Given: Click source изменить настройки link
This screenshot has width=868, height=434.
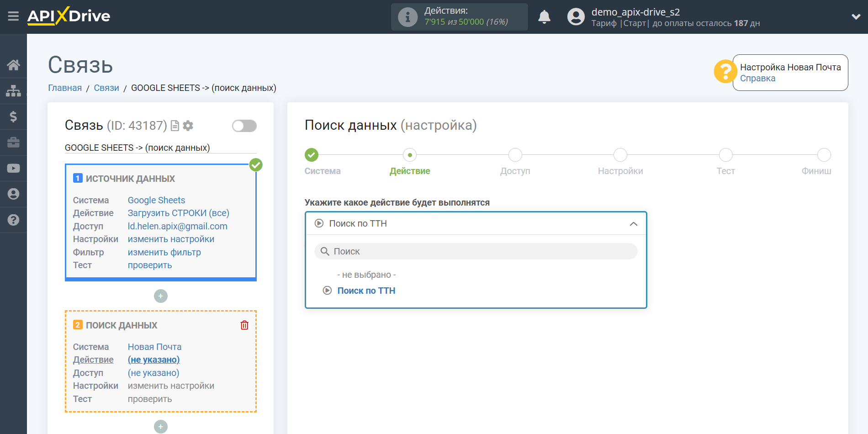Looking at the screenshot, I should (171, 239).
